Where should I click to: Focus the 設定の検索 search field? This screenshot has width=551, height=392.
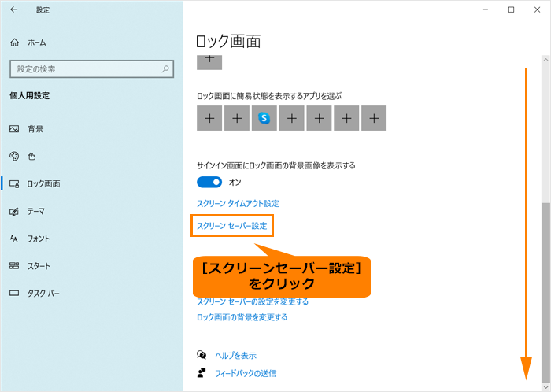pyautogui.click(x=92, y=68)
